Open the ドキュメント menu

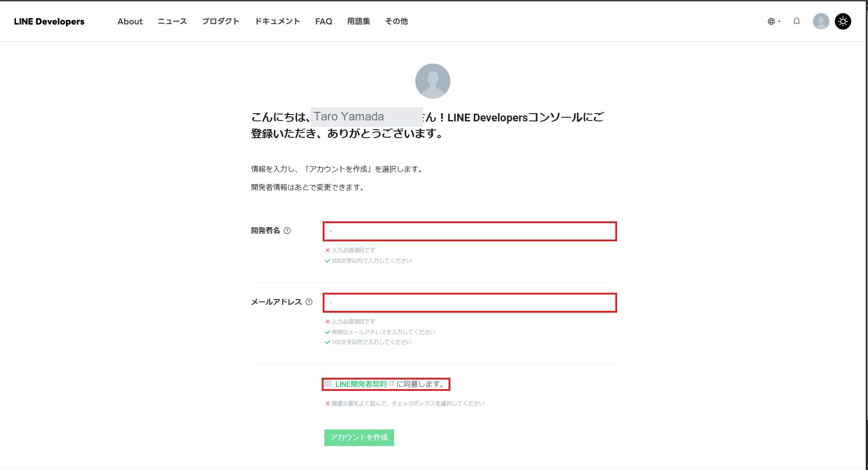coord(277,21)
